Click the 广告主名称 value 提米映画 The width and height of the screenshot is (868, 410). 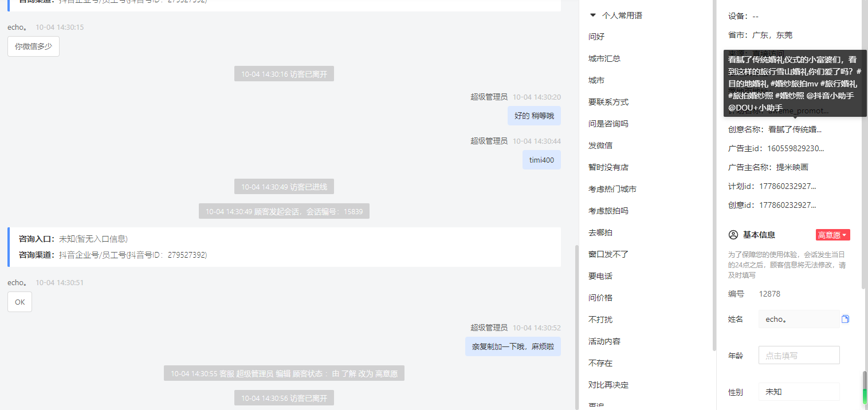[792, 167]
